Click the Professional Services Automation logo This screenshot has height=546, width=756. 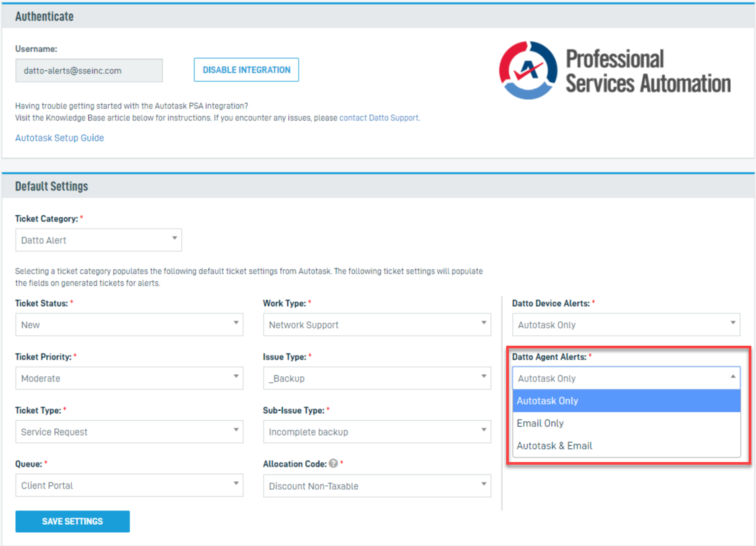pos(615,71)
